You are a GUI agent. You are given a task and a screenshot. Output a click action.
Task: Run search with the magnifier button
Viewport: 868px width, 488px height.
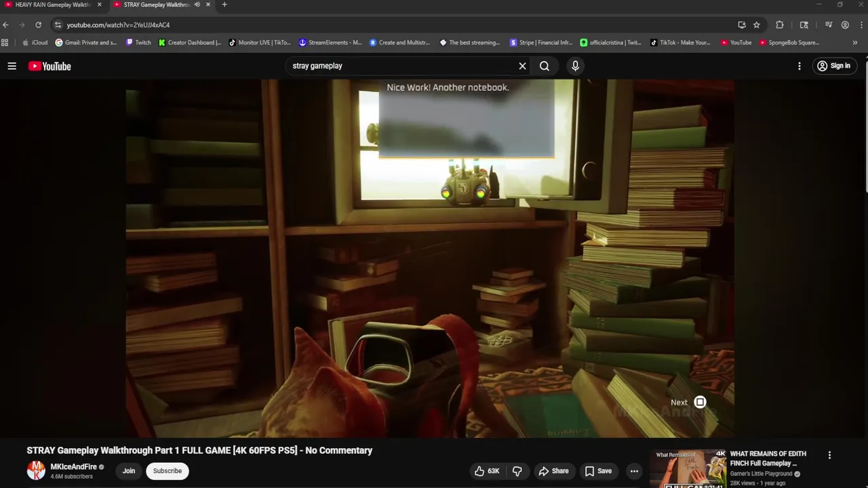coord(545,66)
